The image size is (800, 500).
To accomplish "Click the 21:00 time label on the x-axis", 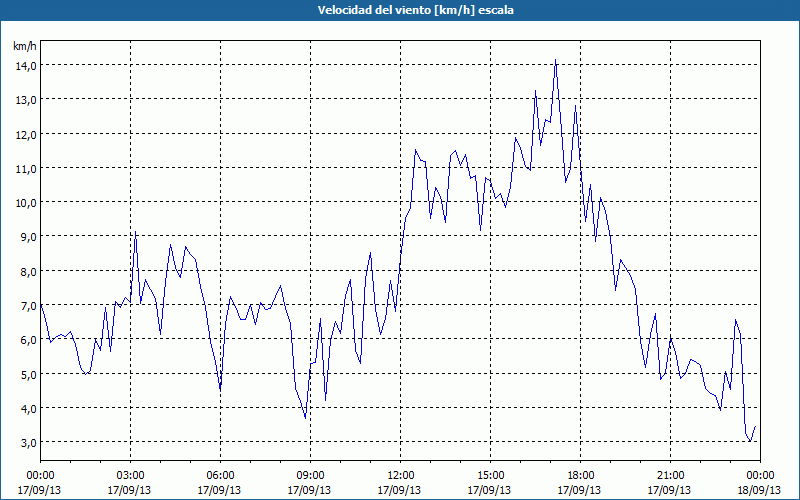I will coord(670,476).
